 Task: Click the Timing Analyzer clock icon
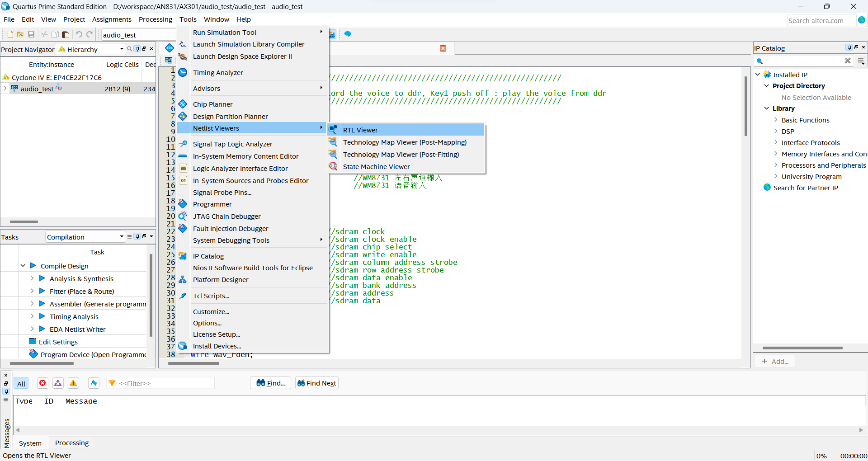click(x=183, y=72)
